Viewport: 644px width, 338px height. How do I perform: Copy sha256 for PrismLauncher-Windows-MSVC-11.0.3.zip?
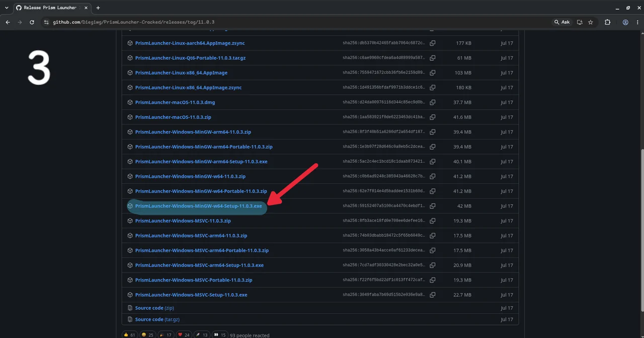point(433,221)
